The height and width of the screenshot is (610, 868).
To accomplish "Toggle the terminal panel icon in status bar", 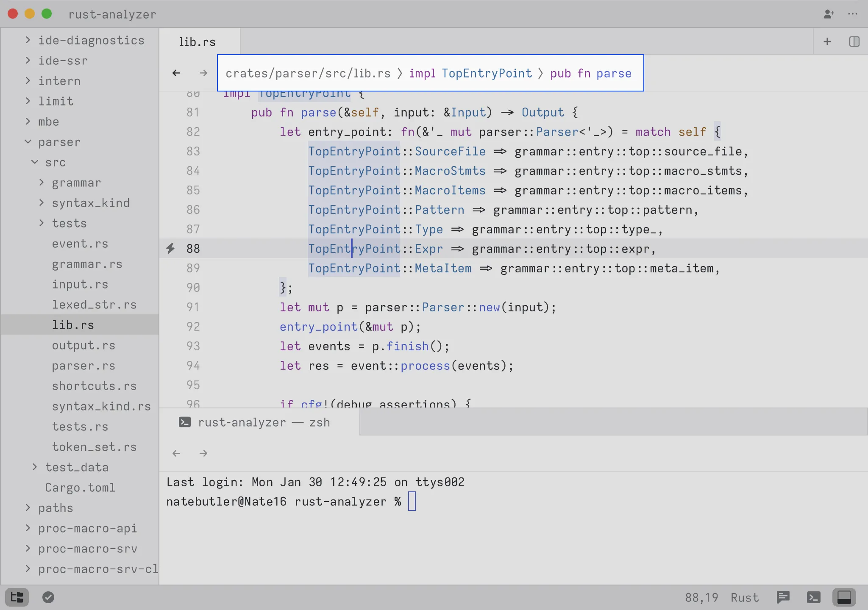I will tap(813, 597).
